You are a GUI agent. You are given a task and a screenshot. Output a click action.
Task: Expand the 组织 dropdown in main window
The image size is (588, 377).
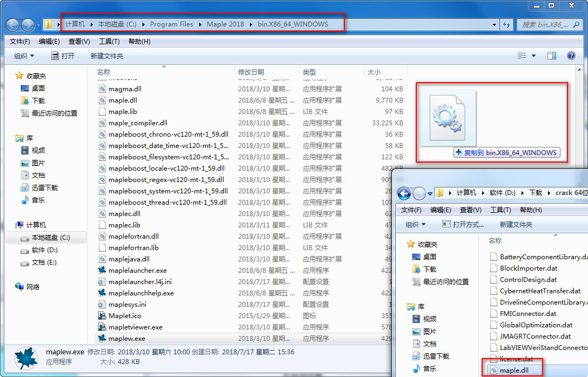(24, 56)
